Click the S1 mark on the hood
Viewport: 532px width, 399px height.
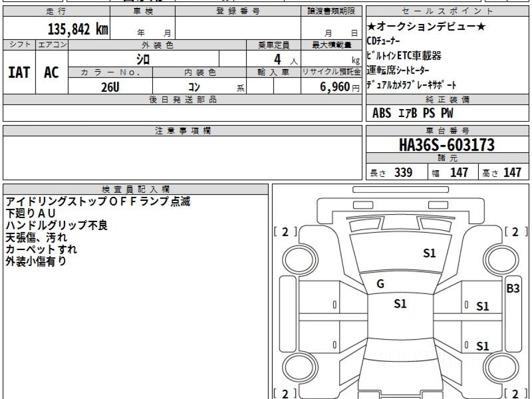tap(429, 254)
